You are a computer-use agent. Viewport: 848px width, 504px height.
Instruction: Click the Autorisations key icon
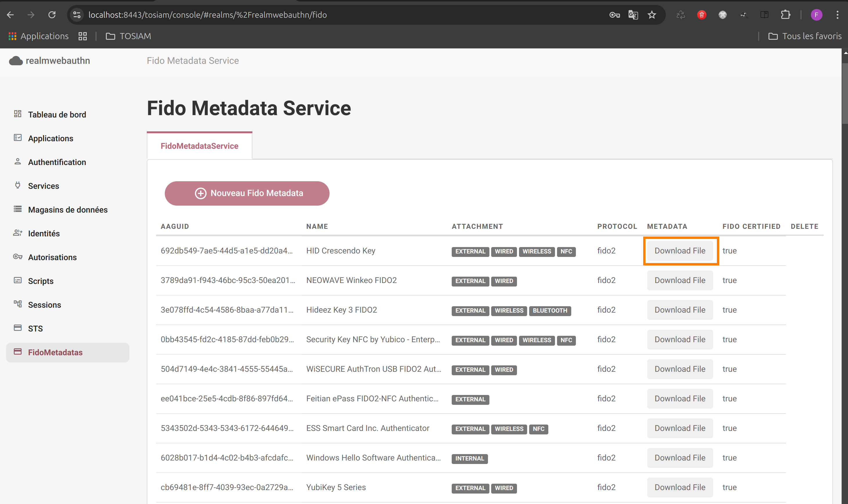point(18,256)
